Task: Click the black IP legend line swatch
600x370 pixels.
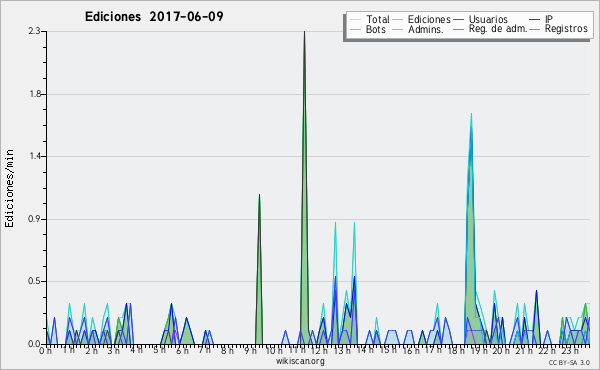Action: 535,20
